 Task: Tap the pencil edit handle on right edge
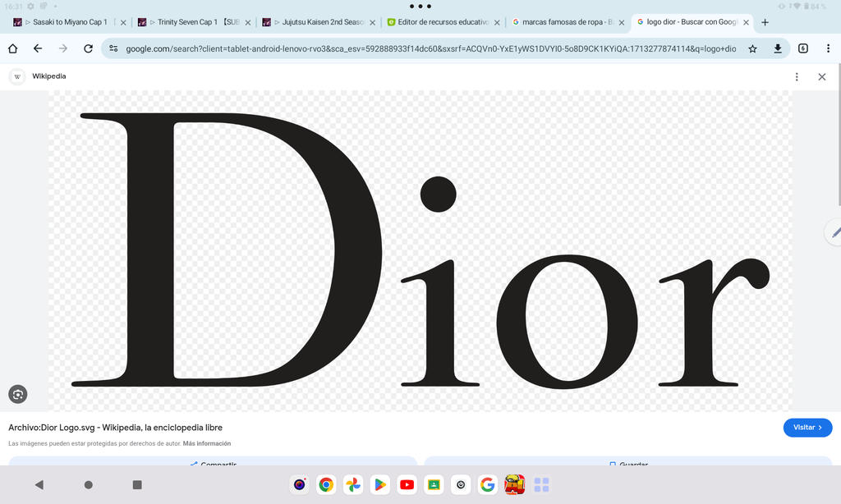(x=834, y=231)
